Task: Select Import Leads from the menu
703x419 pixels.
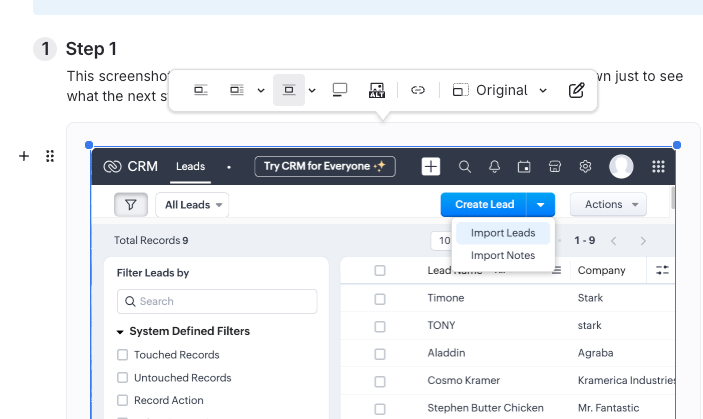Action: coord(503,233)
